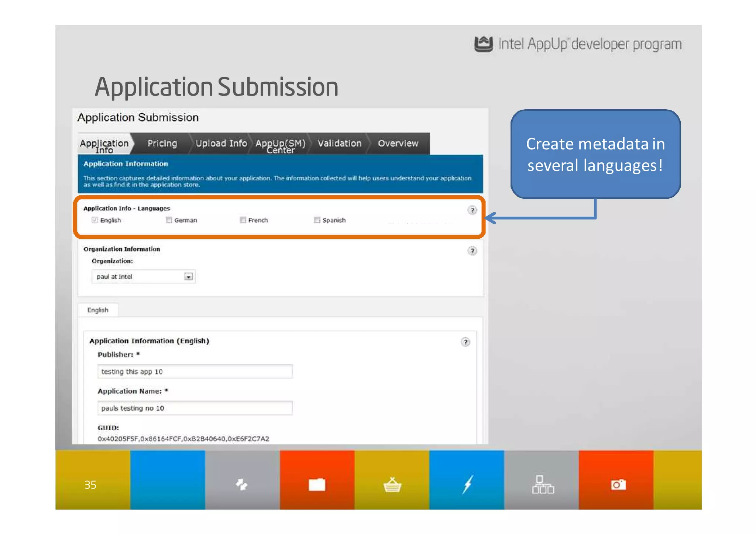Screen dimensions: 756x534
Task: Open the Validation step tab
Action: [340, 144]
